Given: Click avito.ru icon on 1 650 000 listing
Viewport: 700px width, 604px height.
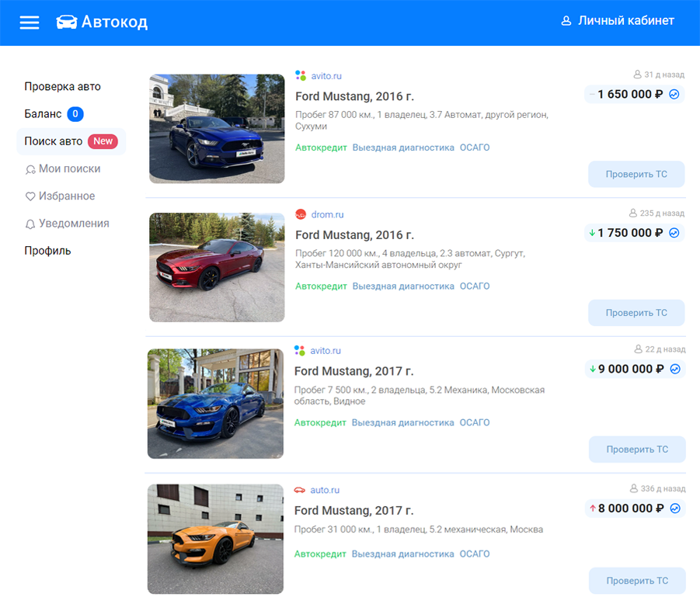Looking at the screenshot, I should click(x=301, y=75).
